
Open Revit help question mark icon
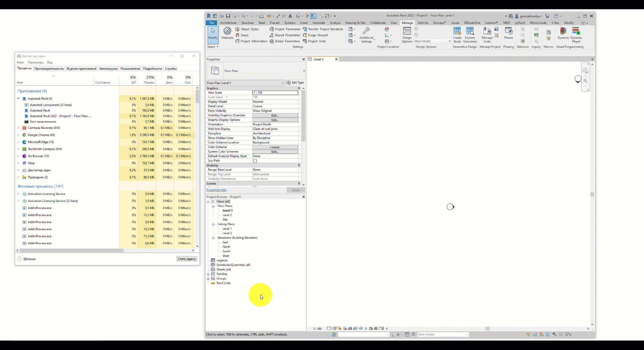[x=556, y=16]
